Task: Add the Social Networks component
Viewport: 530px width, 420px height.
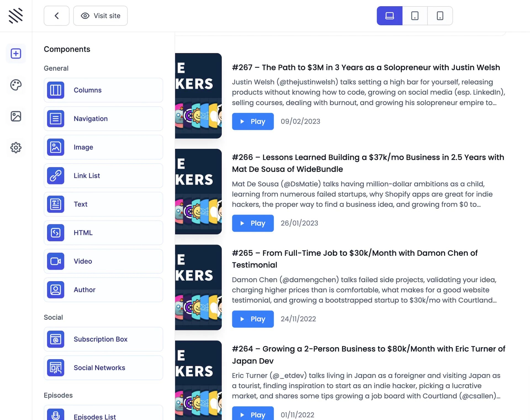Action: tap(103, 368)
